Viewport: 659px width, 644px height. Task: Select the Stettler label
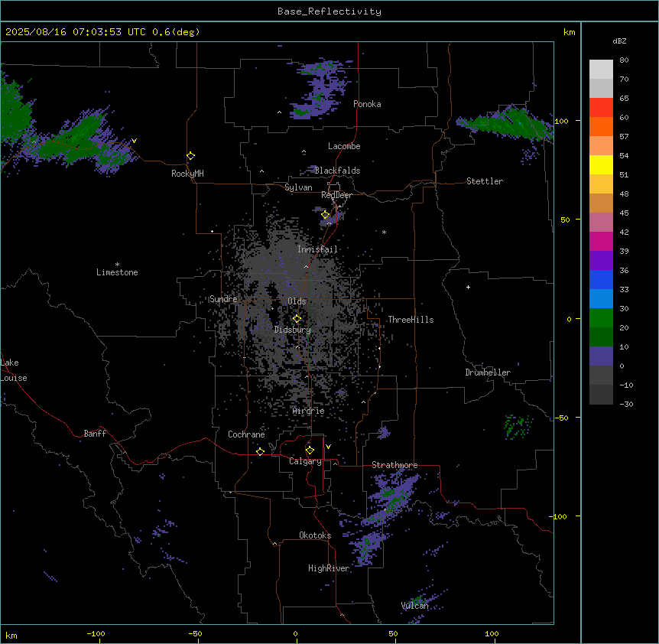(485, 181)
